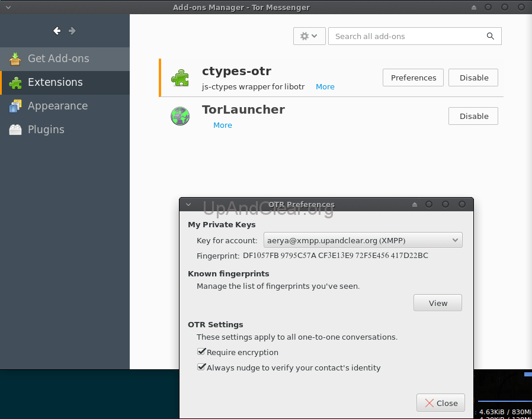Open ctypes-otr Preferences
532x419 pixels.
click(413, 78)
